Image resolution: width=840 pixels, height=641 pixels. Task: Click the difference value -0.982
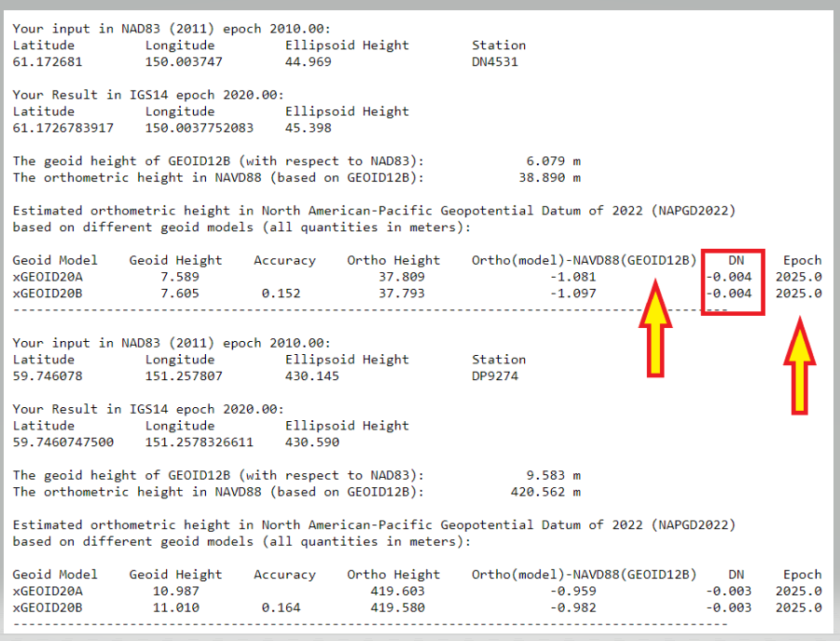(x=576, y=607)
